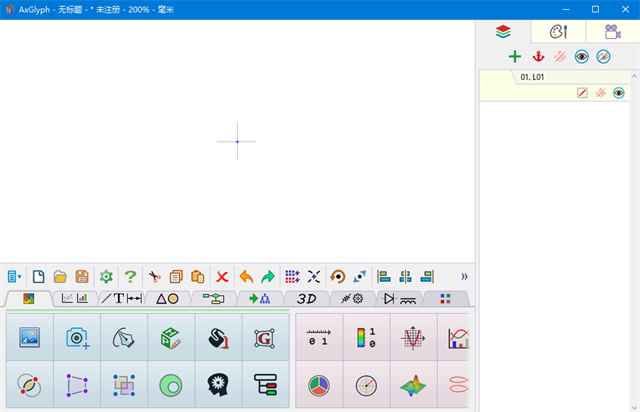The image size is (640, 412).
Task: Select the overlapping squares combine tool
Action: [x=124, y=385]
